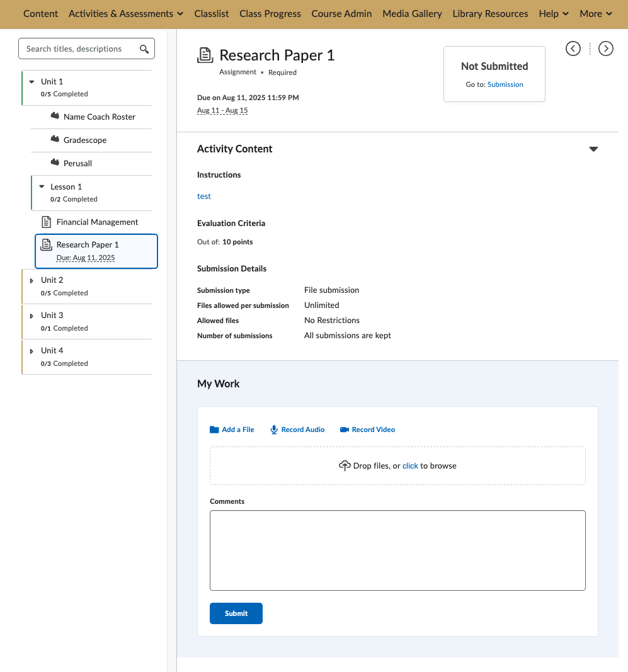
Task: Open the Name Coach Roster tool
Action: click(x=99, y=117)
